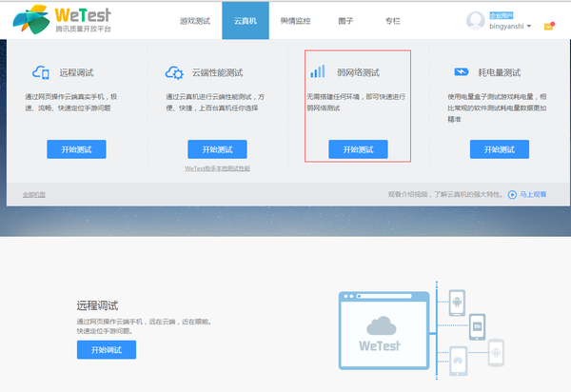Go to the 舆情监控 menu item

(295, 20)
